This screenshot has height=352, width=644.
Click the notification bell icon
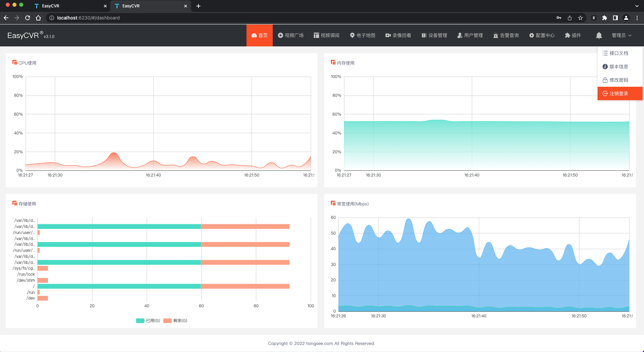point(599,35)
